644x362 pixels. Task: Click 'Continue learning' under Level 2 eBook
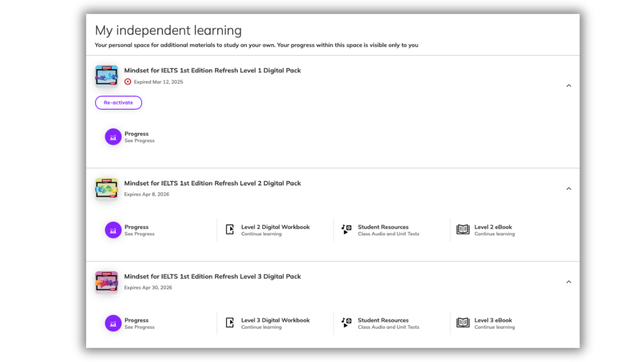495,234
